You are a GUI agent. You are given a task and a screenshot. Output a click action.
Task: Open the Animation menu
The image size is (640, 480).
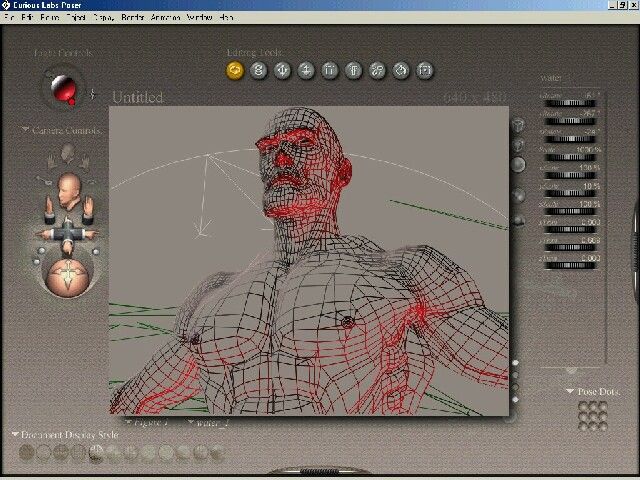coord(165,18)
